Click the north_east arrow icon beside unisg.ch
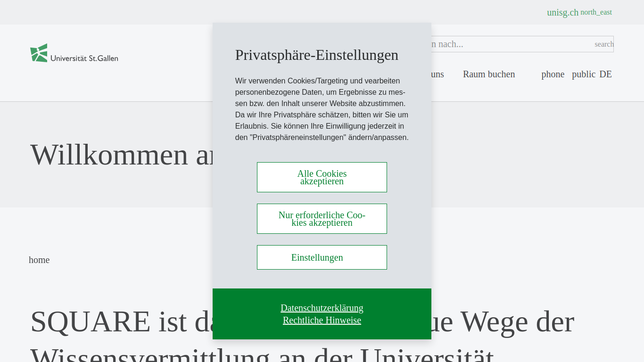Screen dimensions: 644x362 click(596, 12)
